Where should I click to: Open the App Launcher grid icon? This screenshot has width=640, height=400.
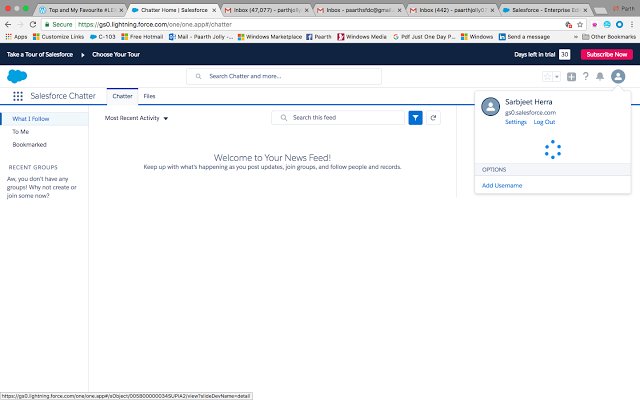[18, 96]
